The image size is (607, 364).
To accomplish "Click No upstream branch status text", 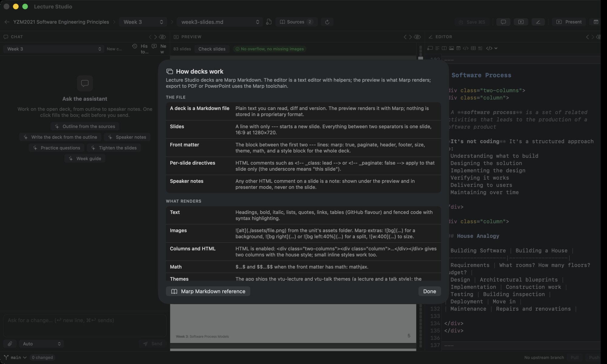I will tap(544, 357).
